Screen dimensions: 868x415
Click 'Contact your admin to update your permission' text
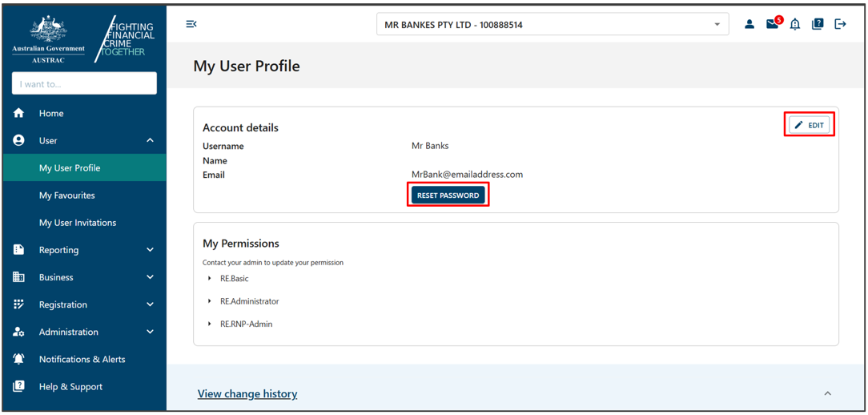(273, 263)
